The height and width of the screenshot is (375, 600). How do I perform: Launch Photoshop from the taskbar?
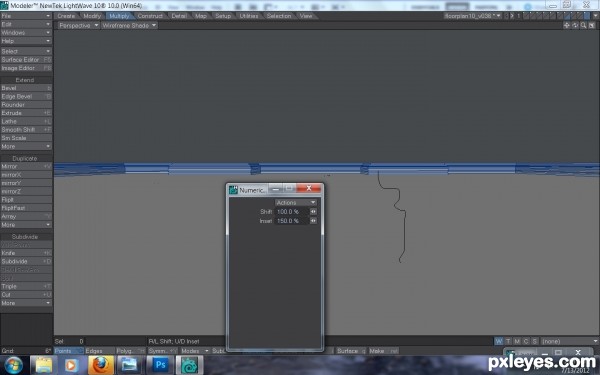pos(160,365)
